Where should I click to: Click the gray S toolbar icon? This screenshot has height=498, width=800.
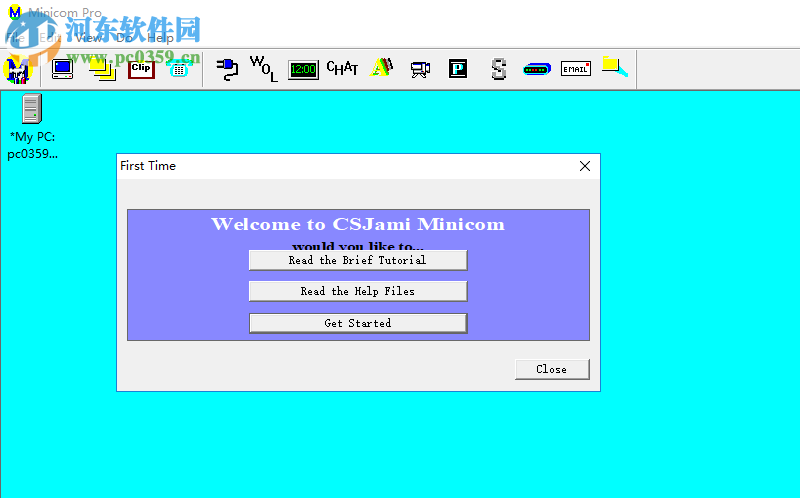(498, 69)
